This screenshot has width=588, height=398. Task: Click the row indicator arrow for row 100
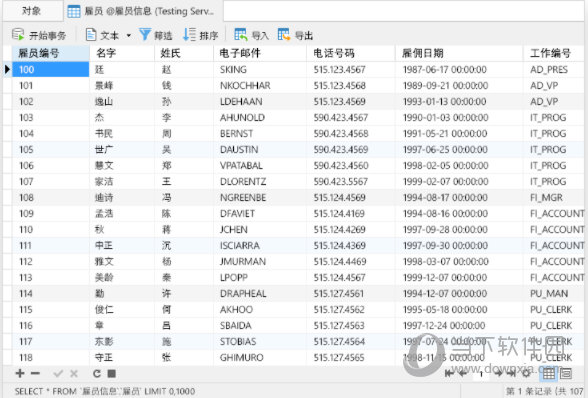[7, 69]
